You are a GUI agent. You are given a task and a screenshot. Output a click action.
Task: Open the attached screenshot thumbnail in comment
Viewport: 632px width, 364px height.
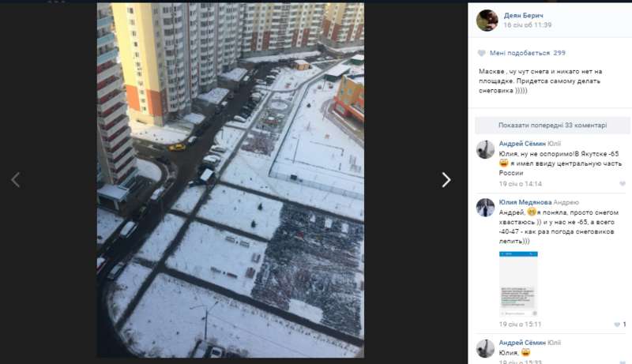coord(518,284)
